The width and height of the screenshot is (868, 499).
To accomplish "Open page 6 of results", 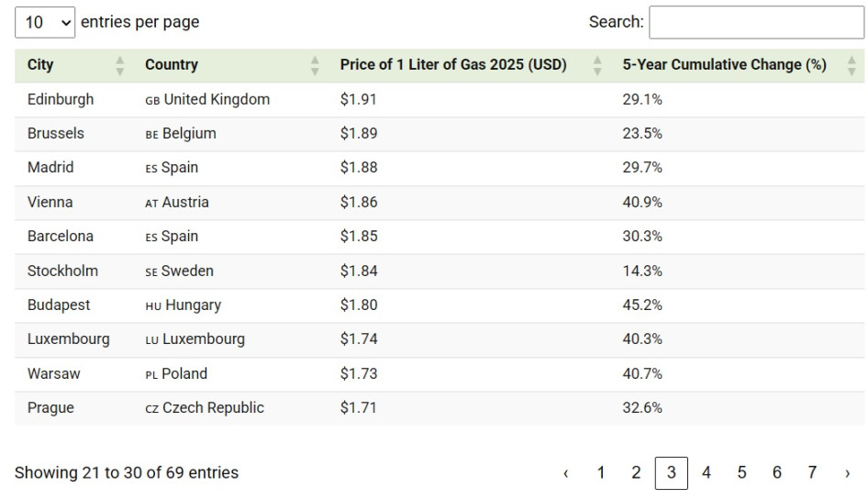I will (x=777, y=473).
